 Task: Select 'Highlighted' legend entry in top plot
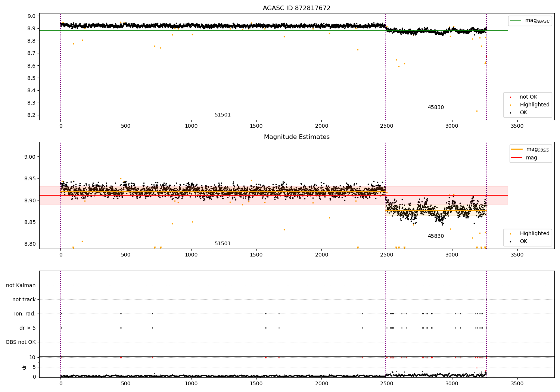[535, 105]
